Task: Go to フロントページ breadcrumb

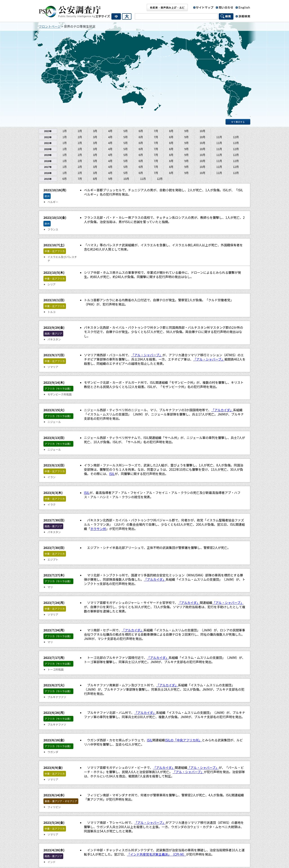Action: click(x=50, y=27)
